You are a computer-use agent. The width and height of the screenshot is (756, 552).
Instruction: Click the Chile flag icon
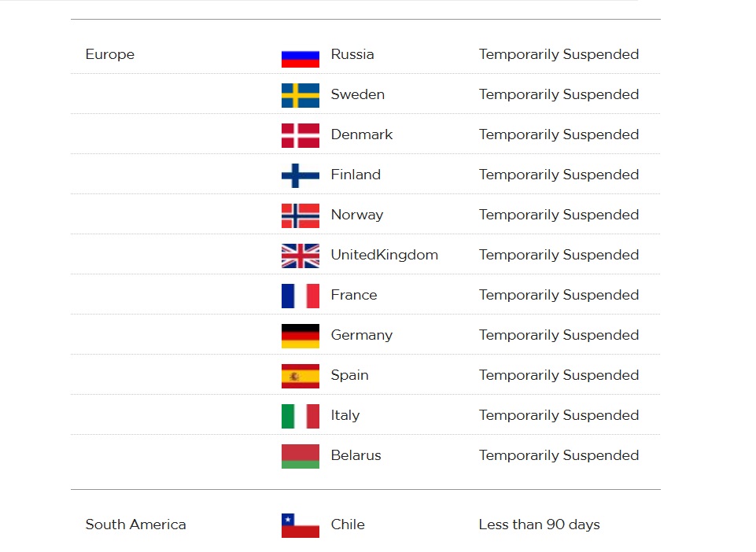[x=301, y=525]
